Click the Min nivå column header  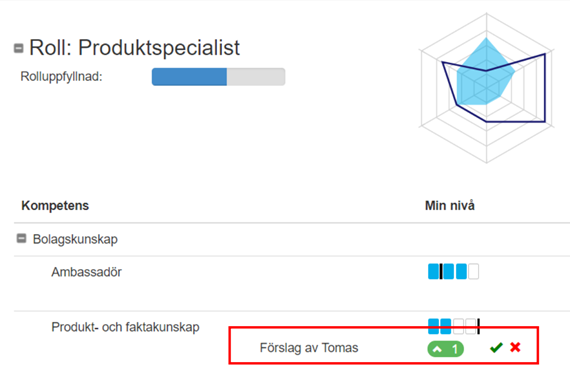coord(450,205)
